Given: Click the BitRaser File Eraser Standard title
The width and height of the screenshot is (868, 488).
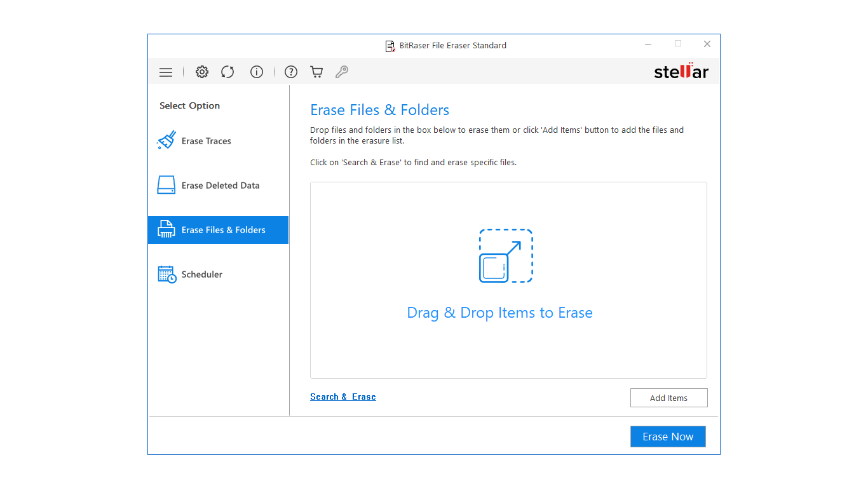Looking at the screenshot, I should (x=453, y=46).
